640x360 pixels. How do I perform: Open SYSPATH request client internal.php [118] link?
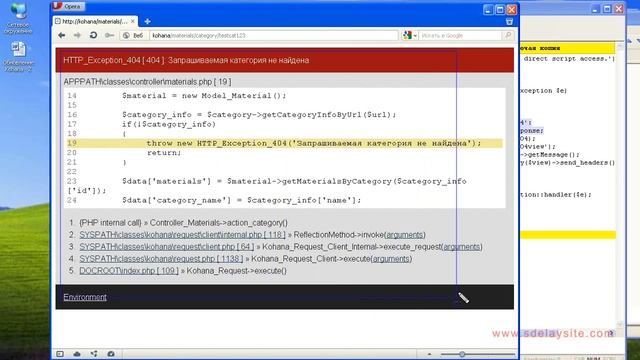click(x=182, y=235)
